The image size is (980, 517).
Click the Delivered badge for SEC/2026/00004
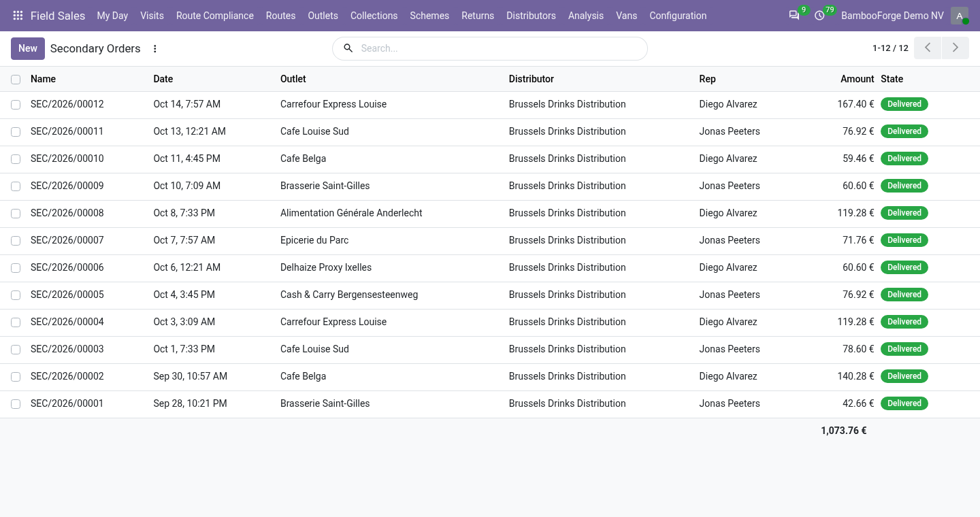pyautogui.click(x=904, y=322)
